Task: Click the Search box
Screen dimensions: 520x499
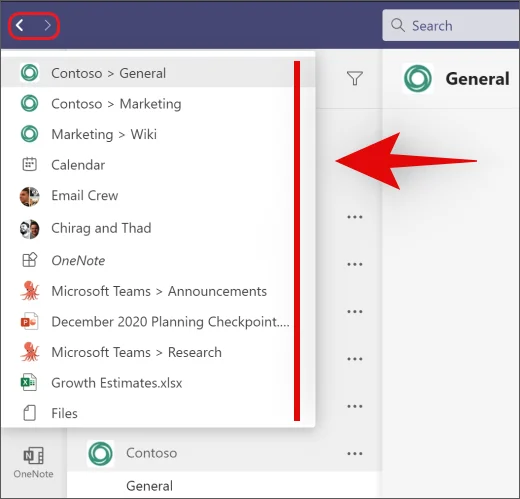Action: coord(451,26)
